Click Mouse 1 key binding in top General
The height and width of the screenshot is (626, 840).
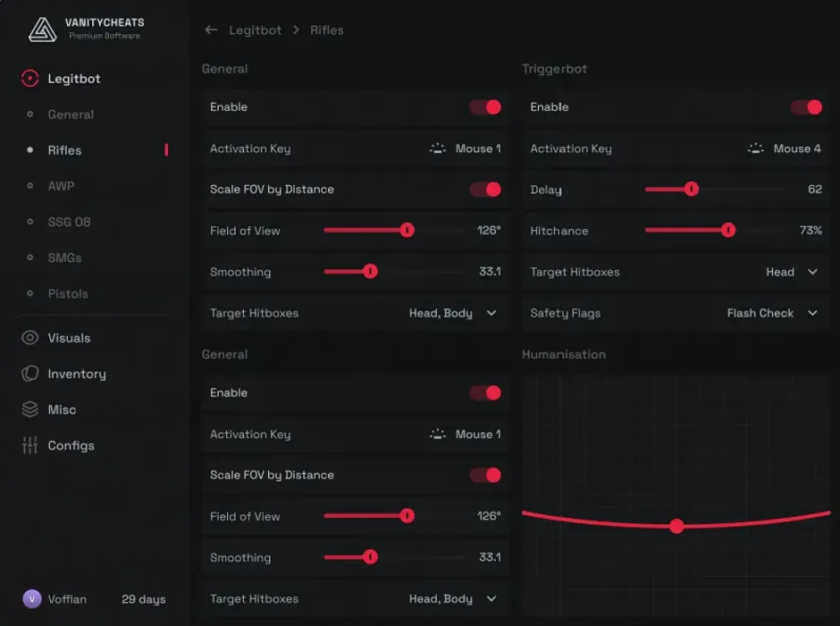(x=478, y=148)
